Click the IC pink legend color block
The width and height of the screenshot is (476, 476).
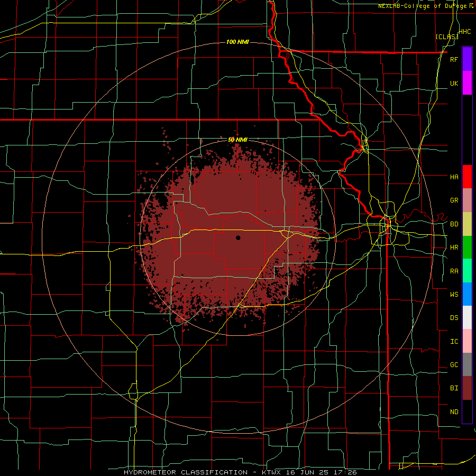(467, 341)
